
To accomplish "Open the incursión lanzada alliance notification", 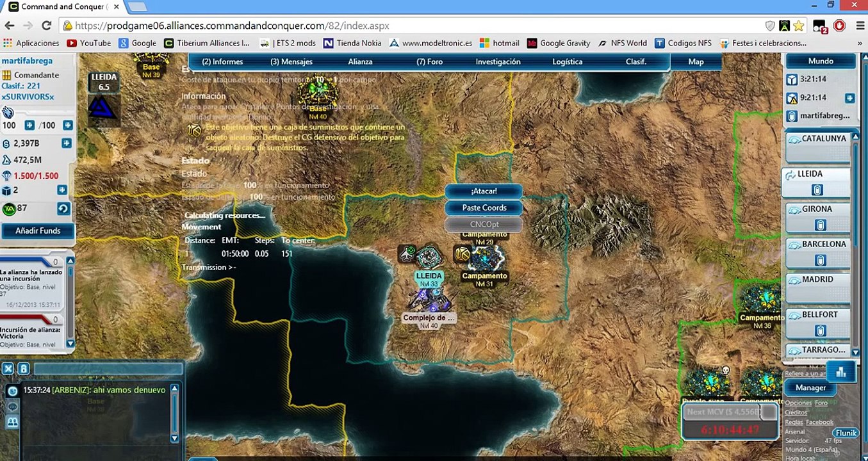I will click(x=32, y=282).
